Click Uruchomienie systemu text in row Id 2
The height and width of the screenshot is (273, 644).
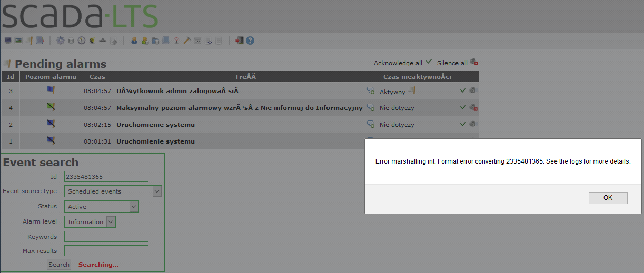pos(155,125)
